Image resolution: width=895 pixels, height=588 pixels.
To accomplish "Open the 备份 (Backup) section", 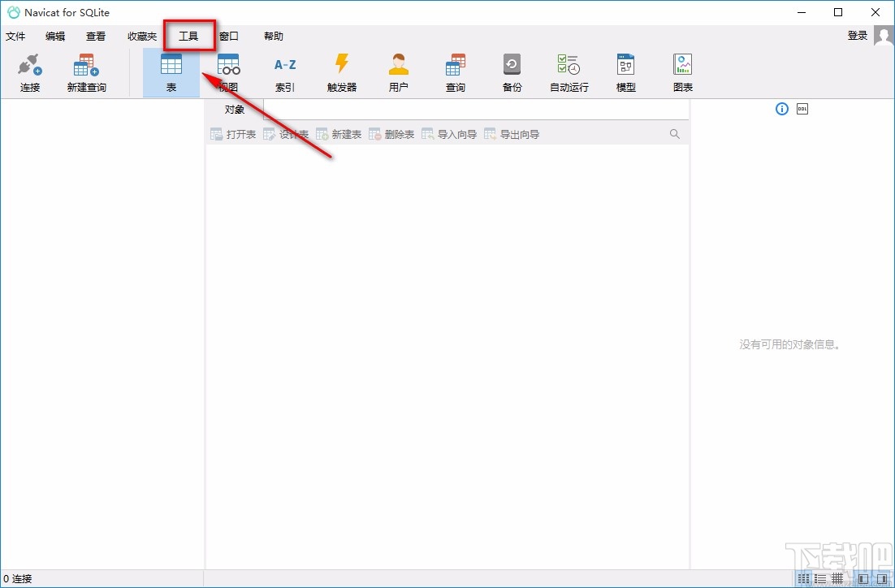I will (x=512, y=73).
